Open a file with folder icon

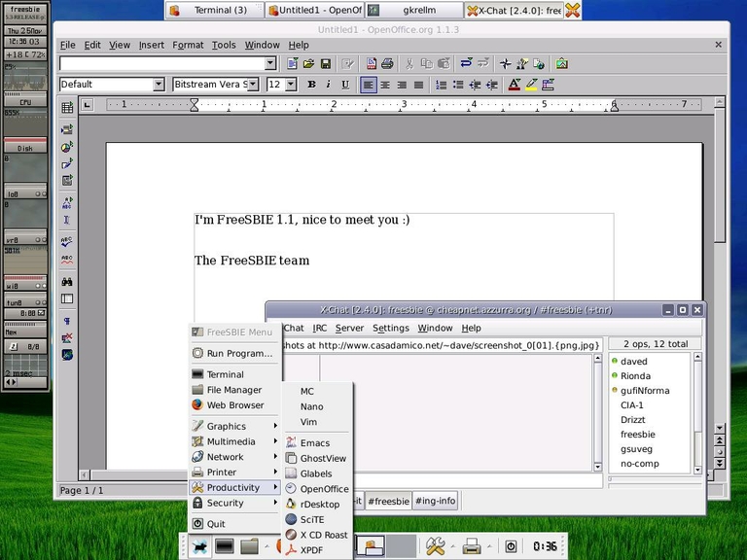308,63
